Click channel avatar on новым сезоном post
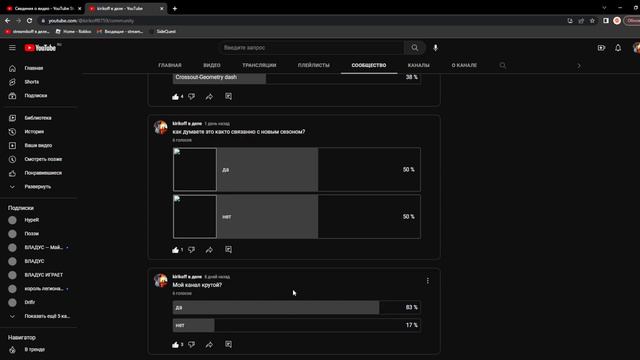Viewport: 640px width, 360px height. click(160, 127)
